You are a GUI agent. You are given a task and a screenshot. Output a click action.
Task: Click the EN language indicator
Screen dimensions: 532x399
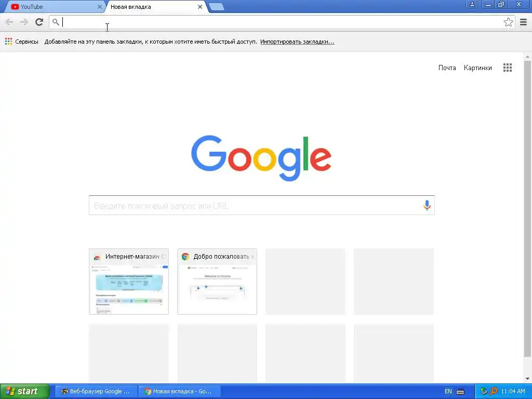tap(448, 391)
